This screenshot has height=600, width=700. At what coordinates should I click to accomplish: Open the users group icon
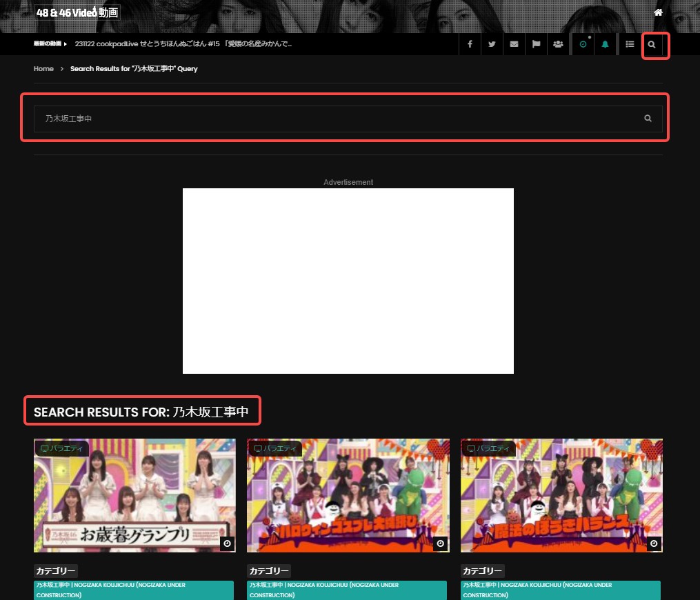[558, 44]
